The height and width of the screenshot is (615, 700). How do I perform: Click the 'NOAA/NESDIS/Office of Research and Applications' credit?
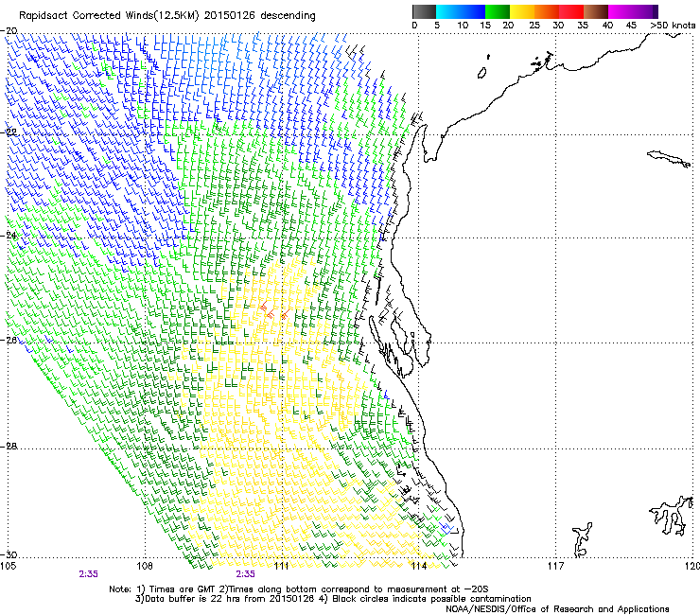click(557, 609)
